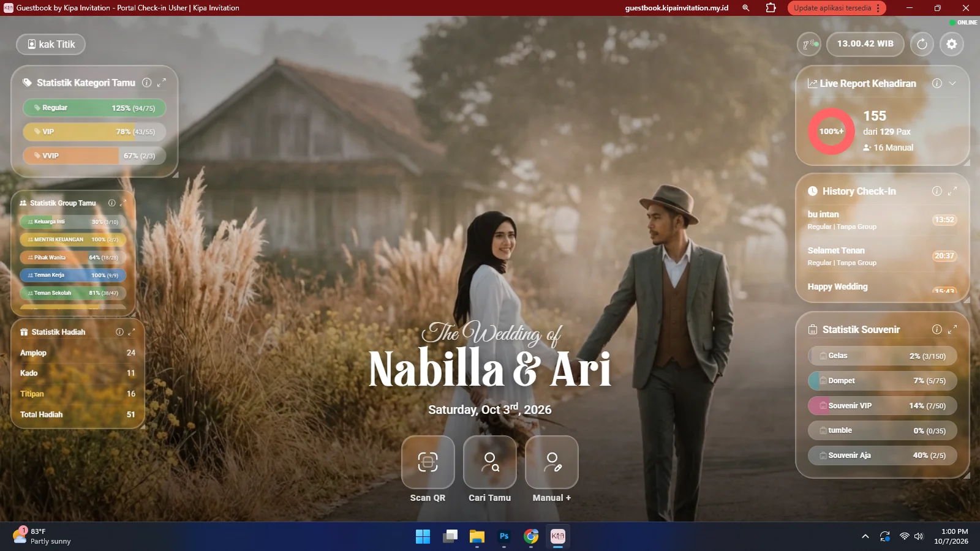Show info for Statistik Souvenir
This screenshot has height=551, width=980.
tap(937, 329)
